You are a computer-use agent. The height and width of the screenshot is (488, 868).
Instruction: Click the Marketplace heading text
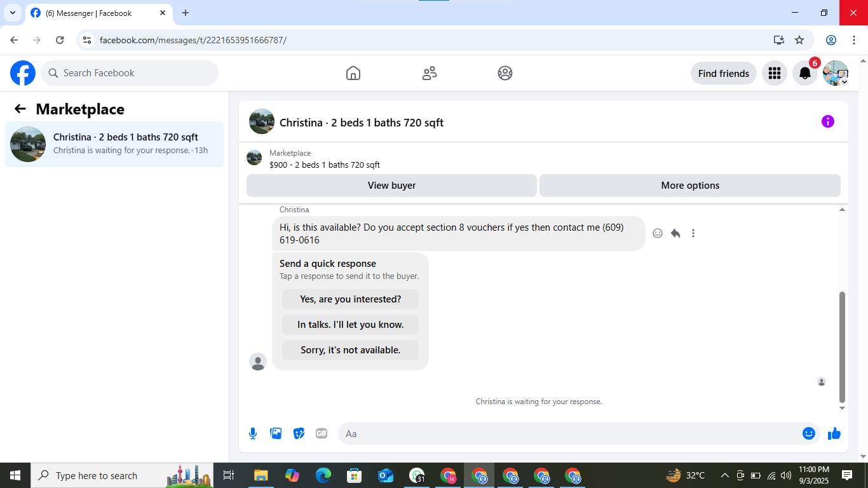coord(80,109)
